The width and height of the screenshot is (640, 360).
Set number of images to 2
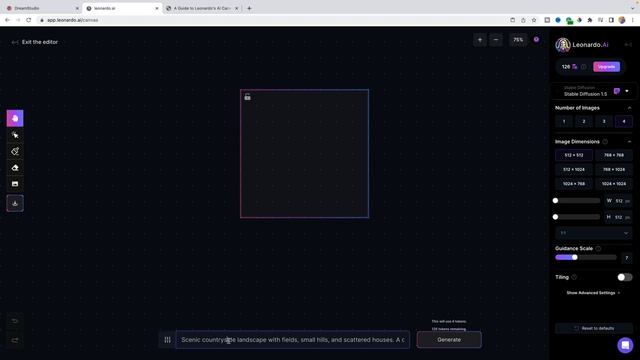(584, 122)
